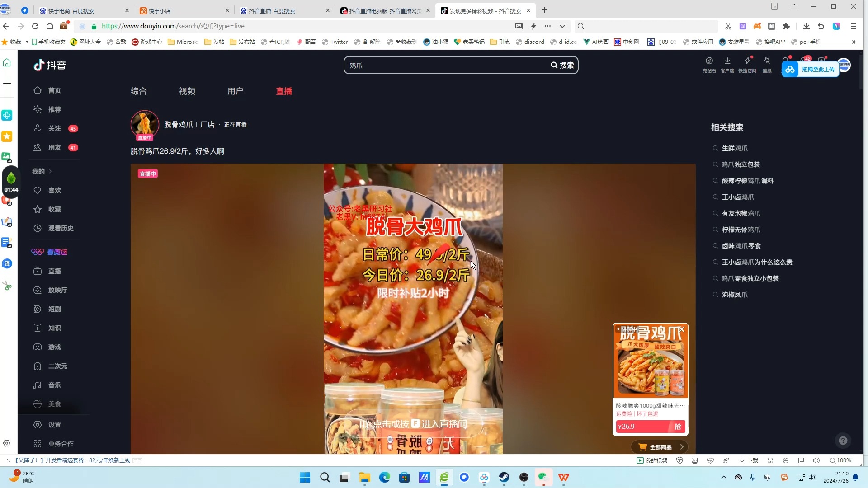Click the 首页 home icon in sidebar

pyautogui.click(x=38, y=90)
